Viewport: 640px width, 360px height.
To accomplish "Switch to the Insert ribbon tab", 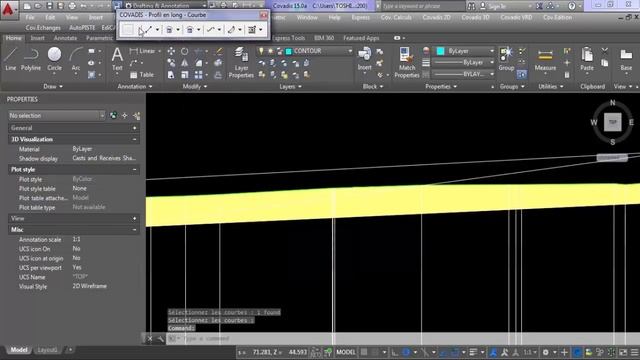I will (x=38, y=38).
